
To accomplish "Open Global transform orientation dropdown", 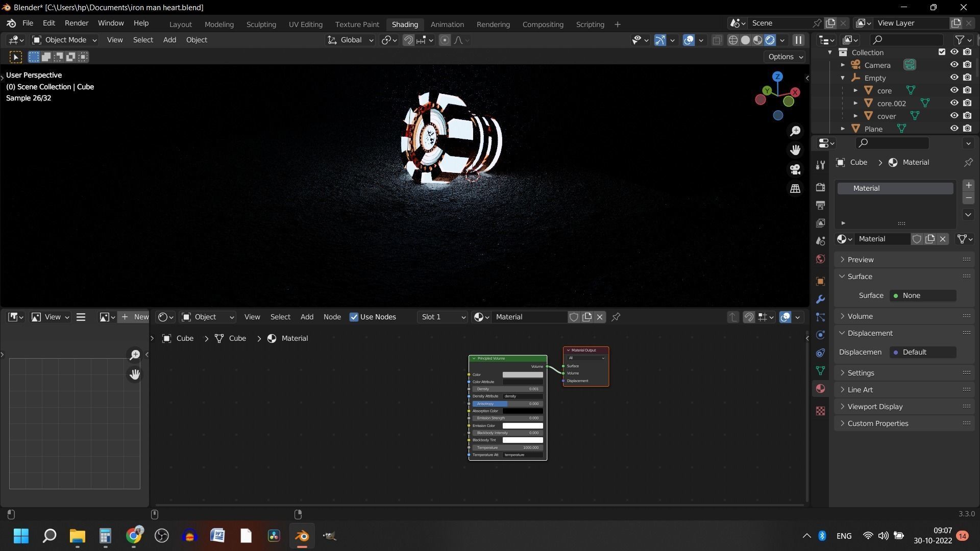I will (350, 40).
